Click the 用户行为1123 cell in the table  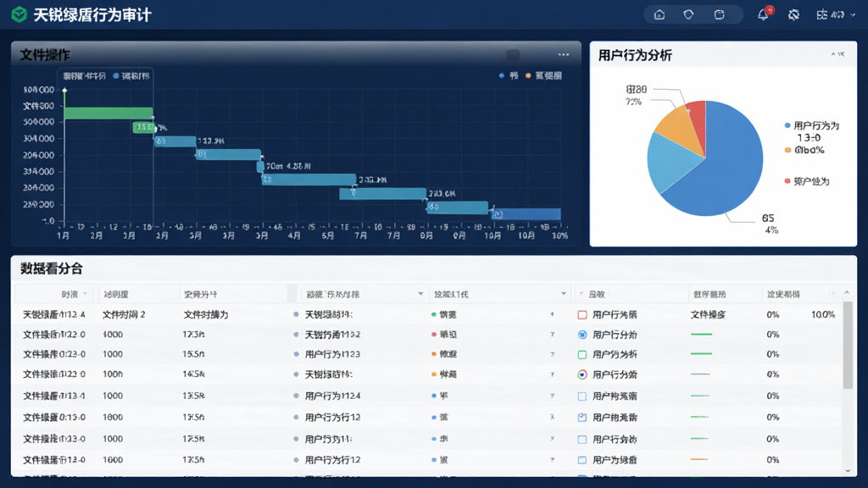pyautogui.click(x=332, y=355)
